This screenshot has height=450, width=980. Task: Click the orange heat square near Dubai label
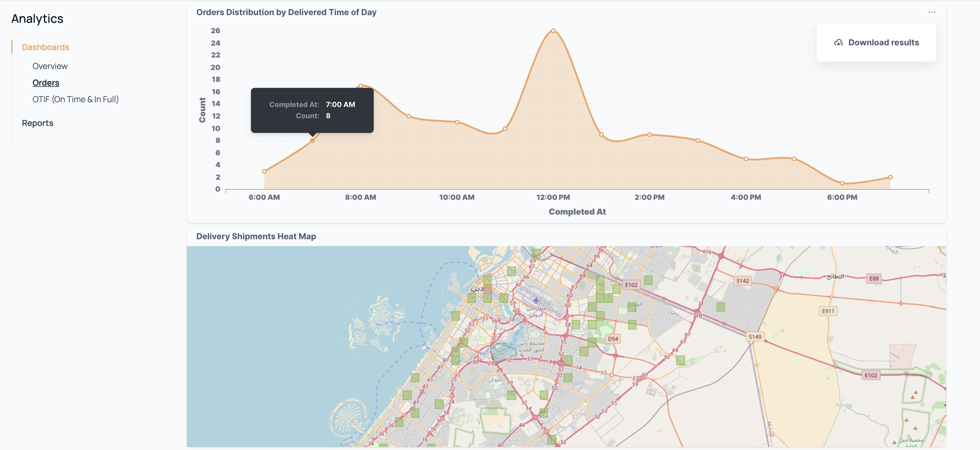pyautogui.click(x=487, y=289)
